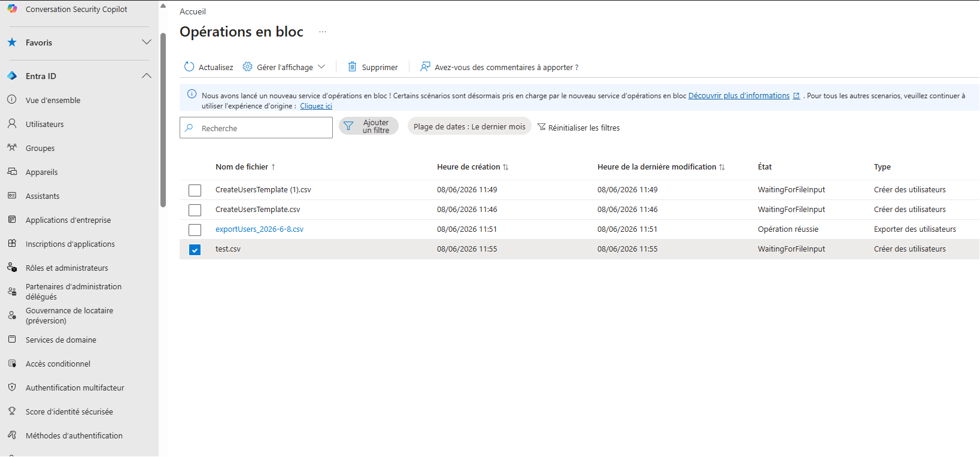The image size is (980, 457).
Task: Open the more options ellipsis by title
Action: (x=323, y=32)
